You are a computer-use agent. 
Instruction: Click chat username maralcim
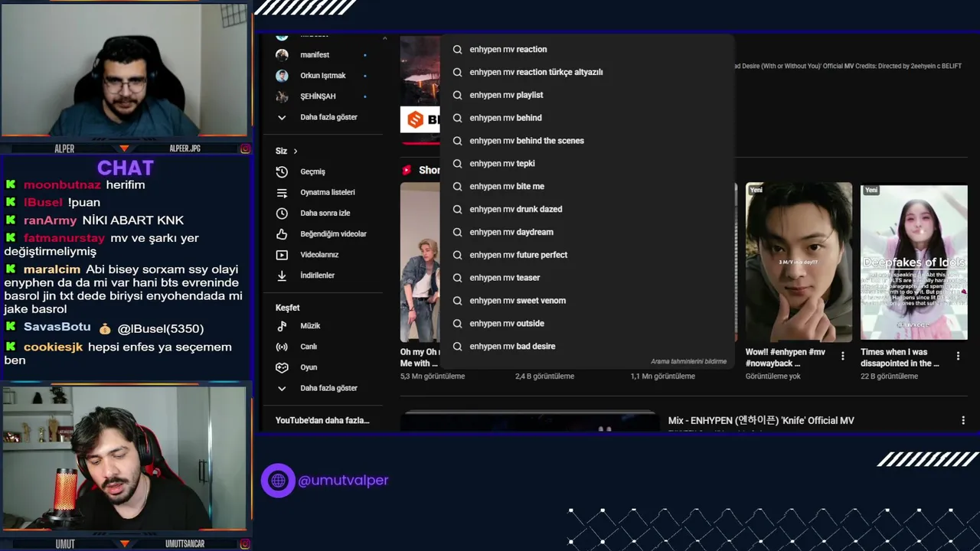(51, 269)
